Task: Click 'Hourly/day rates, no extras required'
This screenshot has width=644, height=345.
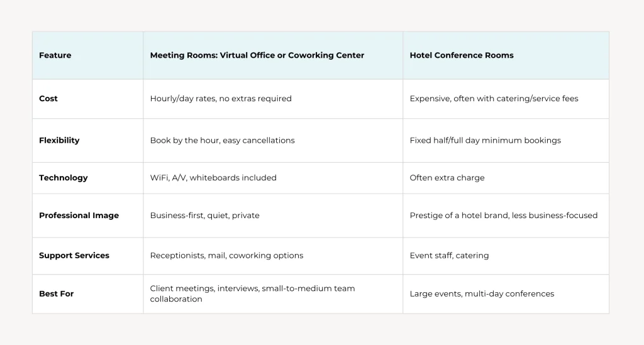Action: pyautogui.click(x=221, y=99)
